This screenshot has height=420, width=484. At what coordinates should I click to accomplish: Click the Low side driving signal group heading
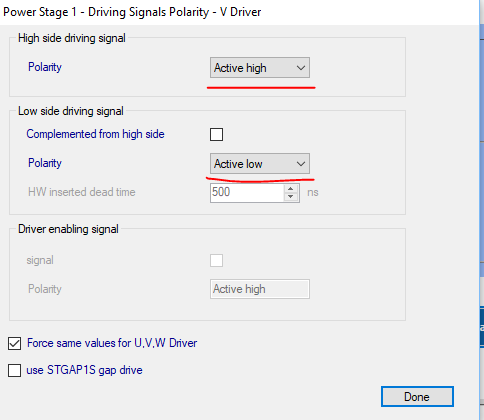(x=71, y=111)
